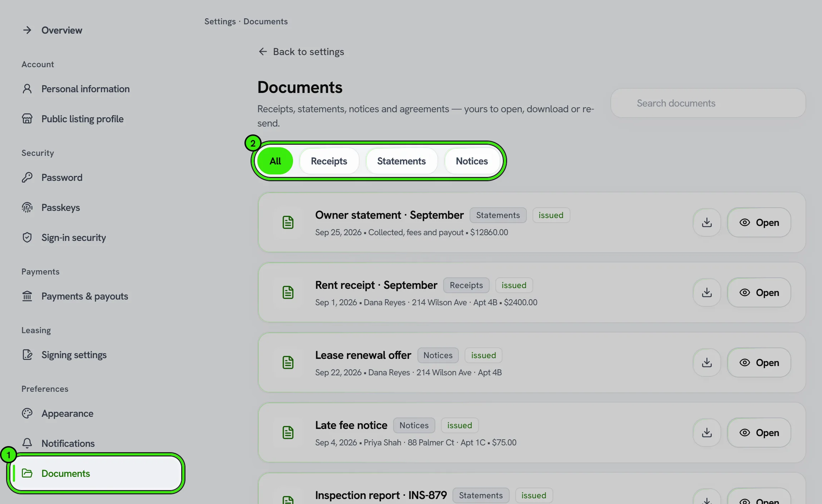This screenshot has width=822, height=504.
Task: Download the Owner statement September document
Action: [x=707, y=222]
